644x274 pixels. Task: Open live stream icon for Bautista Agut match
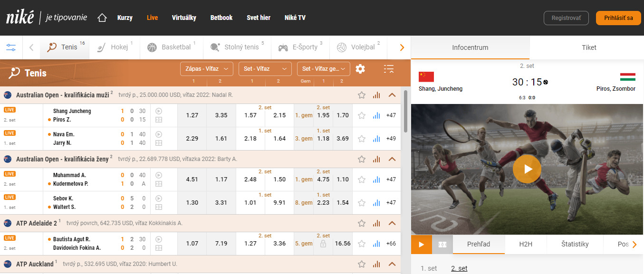(x=159, y=239)
